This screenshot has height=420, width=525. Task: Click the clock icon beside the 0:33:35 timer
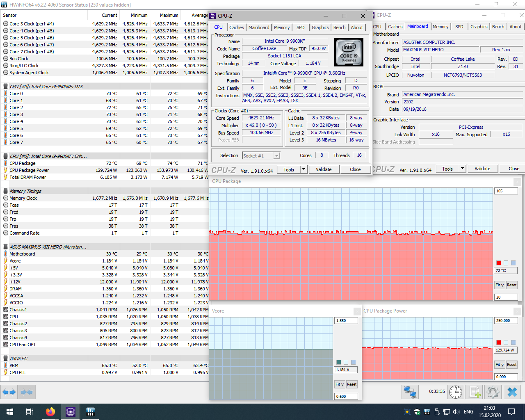pos(456,392)
